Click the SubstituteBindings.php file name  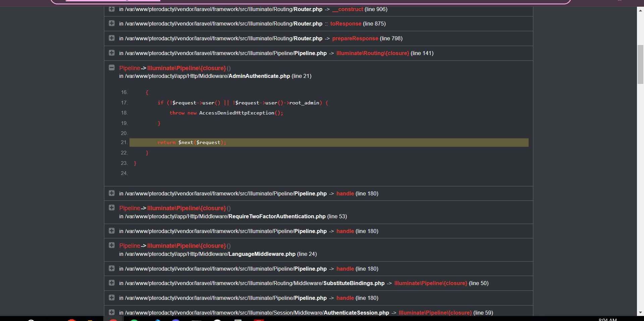(x=354, y=283)
